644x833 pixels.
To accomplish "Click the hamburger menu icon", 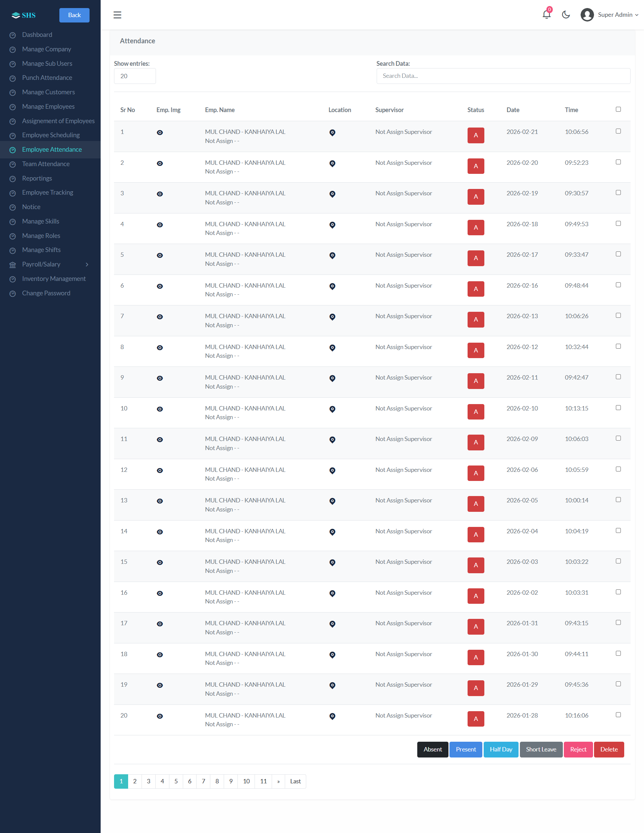I will pyautogui.click(x=117, y=15).
